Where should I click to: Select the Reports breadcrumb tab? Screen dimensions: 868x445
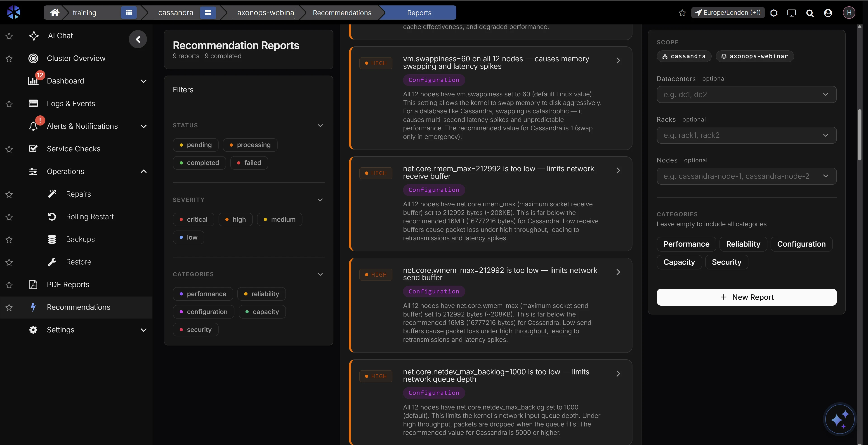[419, 13]
